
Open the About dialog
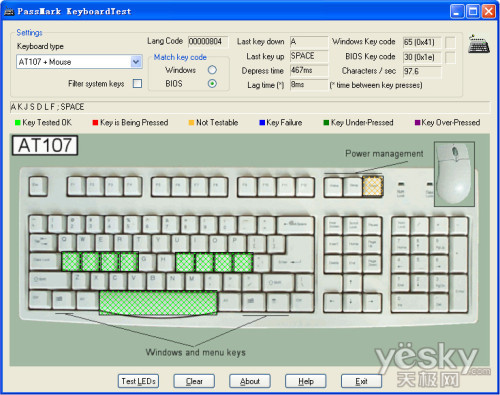250,381
